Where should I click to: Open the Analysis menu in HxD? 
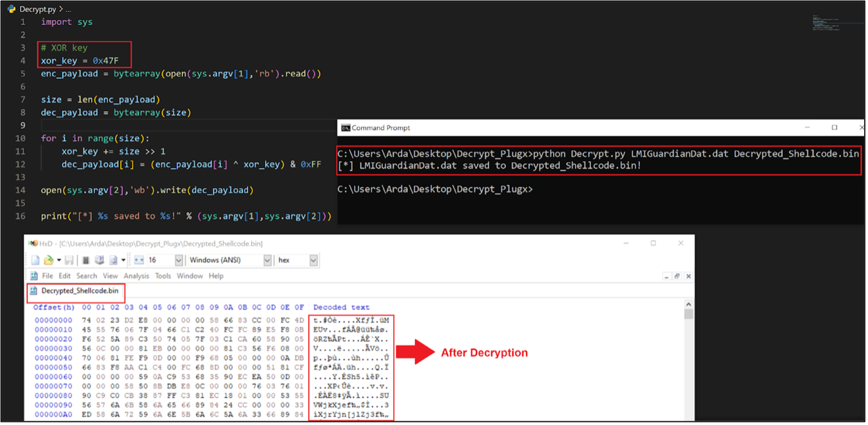point(136,276)
